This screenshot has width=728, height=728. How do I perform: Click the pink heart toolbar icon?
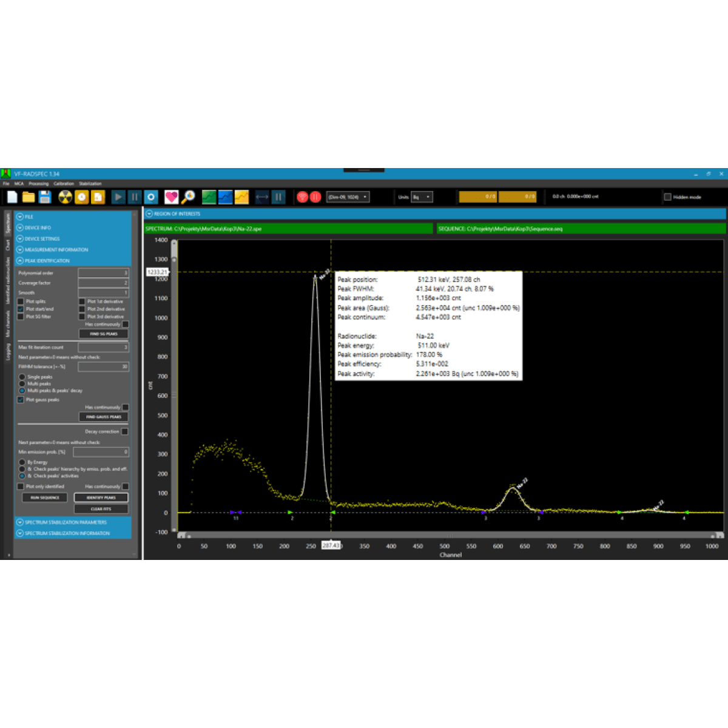click(x=171, y=197)
